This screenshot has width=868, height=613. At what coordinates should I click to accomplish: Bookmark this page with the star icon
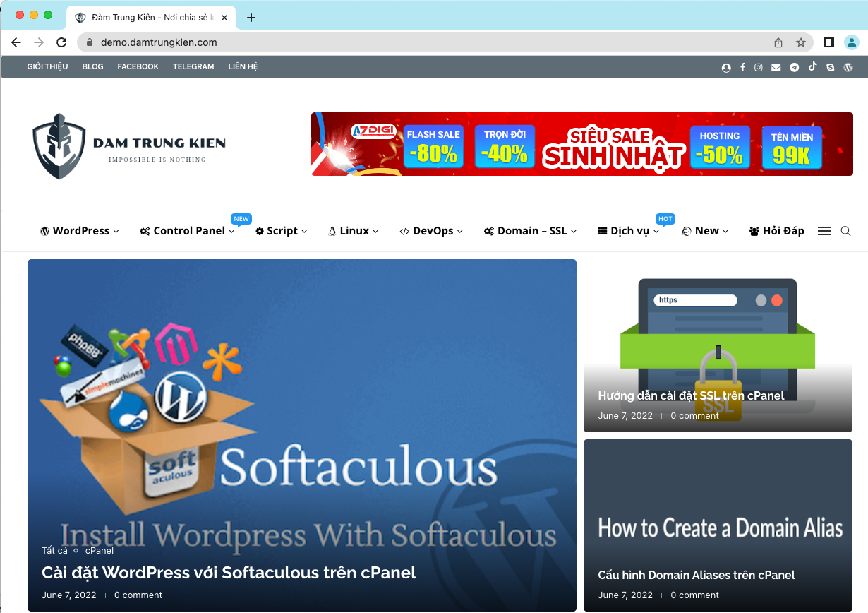801,42
